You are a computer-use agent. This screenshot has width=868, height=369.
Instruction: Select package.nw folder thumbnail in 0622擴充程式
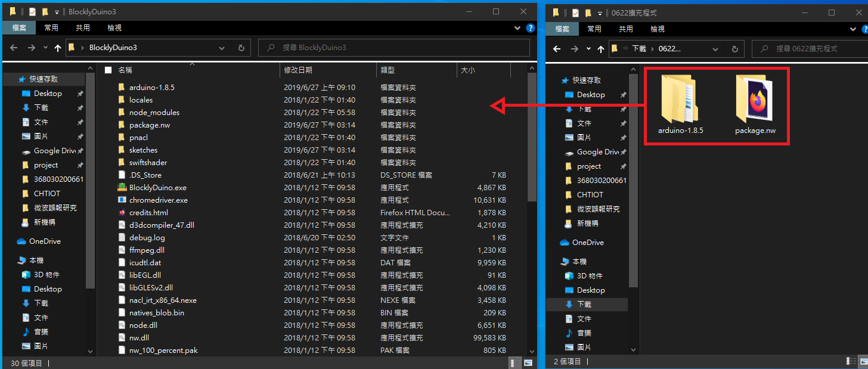tap(755, 99)
